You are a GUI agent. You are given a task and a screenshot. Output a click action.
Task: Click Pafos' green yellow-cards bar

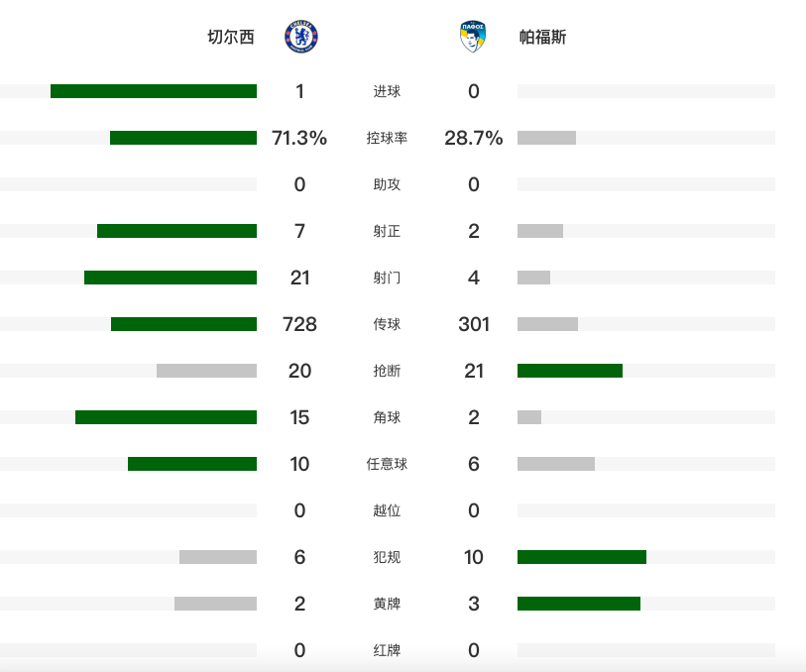(x=579, y=604)
